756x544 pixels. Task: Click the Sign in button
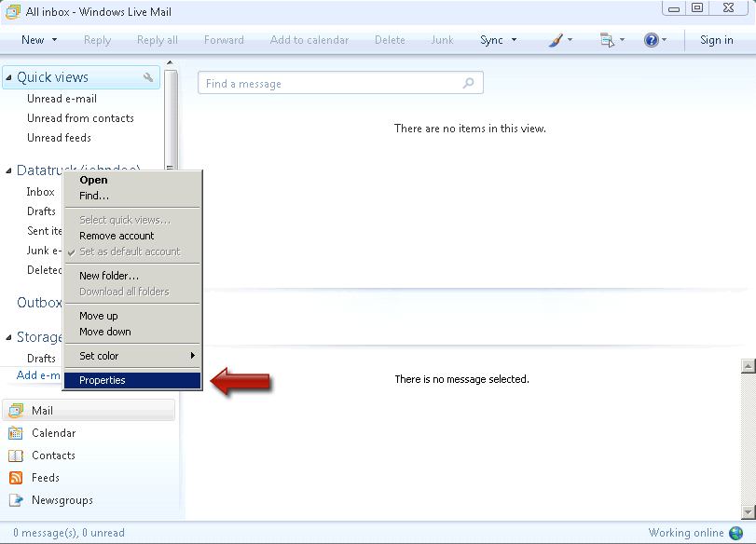click(717, 40)
